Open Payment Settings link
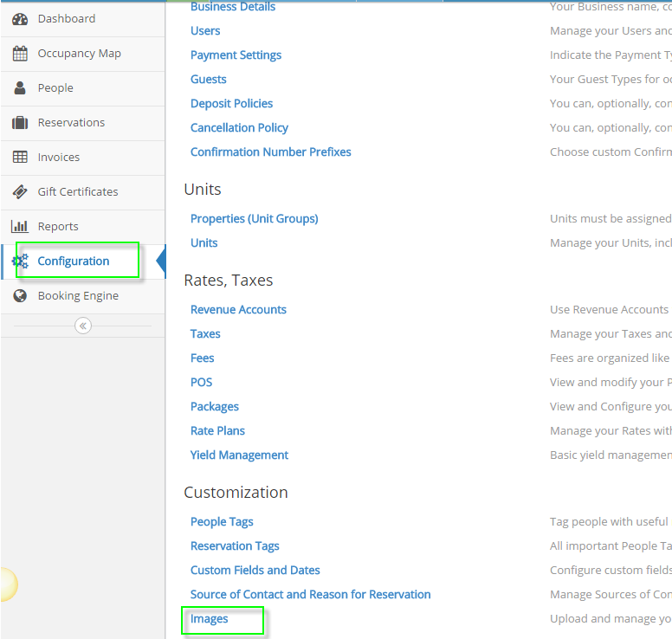672x639 pixels. click(x=236, y=55)
